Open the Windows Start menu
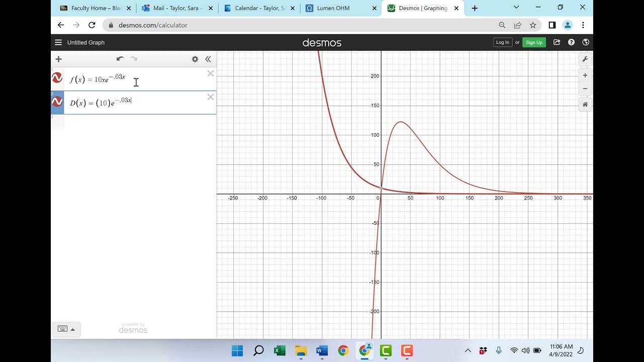Viewport: 644px width, 362px height. coord(237,350)
